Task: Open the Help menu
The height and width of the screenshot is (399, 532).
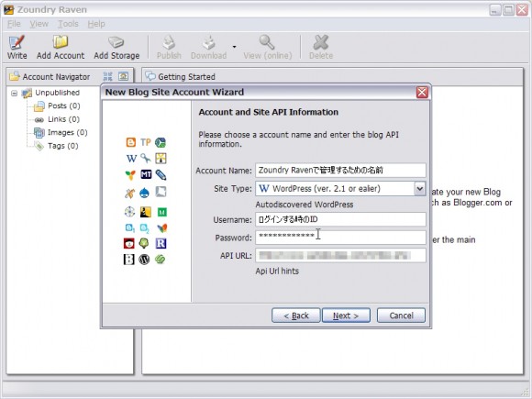Action: click(x=96, y=24)
